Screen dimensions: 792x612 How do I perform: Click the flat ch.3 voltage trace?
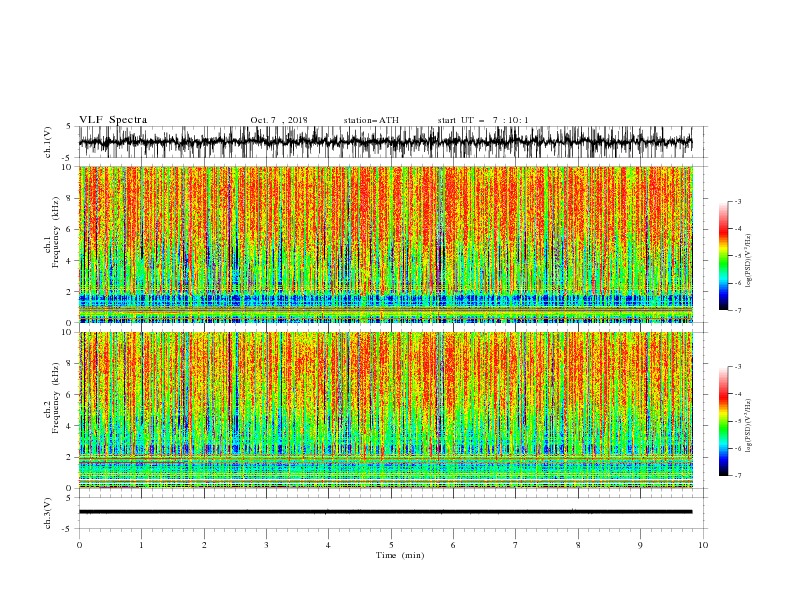click(x=385, y=512)
